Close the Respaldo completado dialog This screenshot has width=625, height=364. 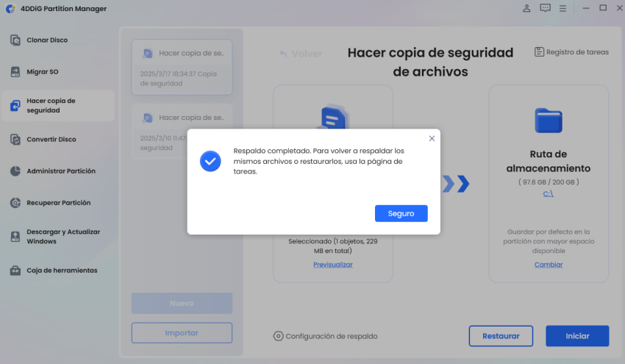pos(432,138)
